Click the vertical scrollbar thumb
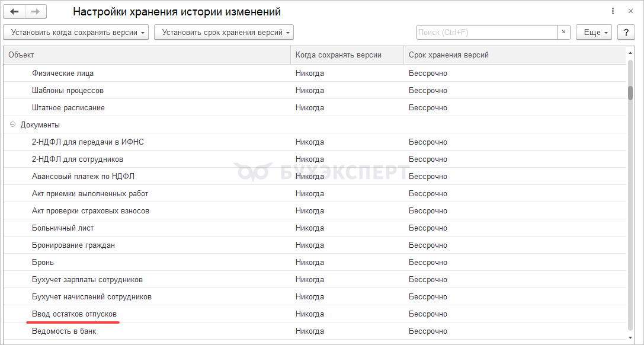This screenshot has width=644, height=345. [630, 92]
